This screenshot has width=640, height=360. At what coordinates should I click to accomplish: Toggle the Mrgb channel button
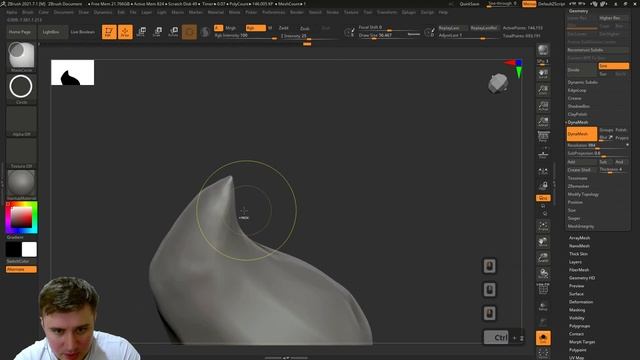click(x=231, y=28)
